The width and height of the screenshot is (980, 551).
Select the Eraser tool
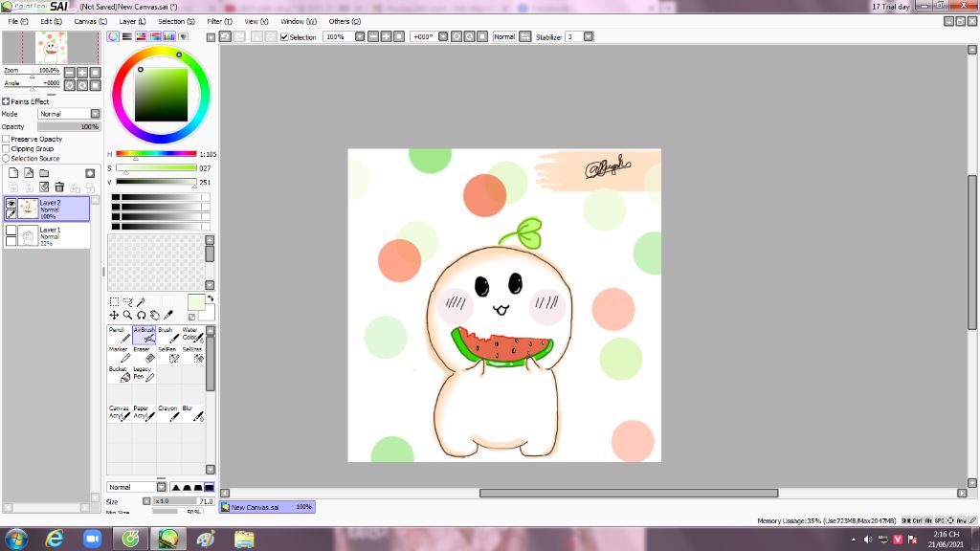144,354
